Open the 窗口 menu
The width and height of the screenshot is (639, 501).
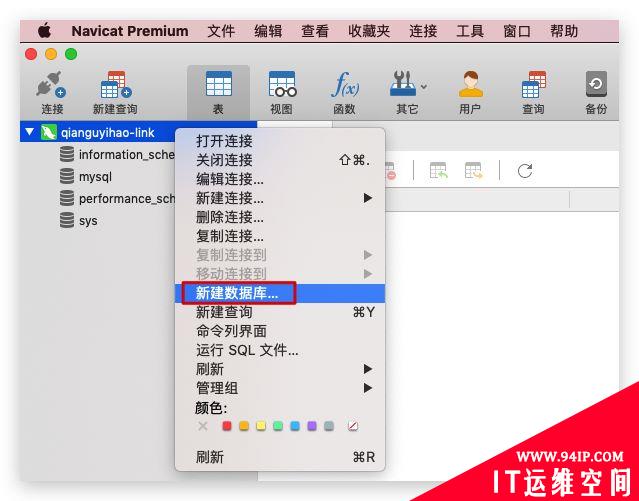517,31
